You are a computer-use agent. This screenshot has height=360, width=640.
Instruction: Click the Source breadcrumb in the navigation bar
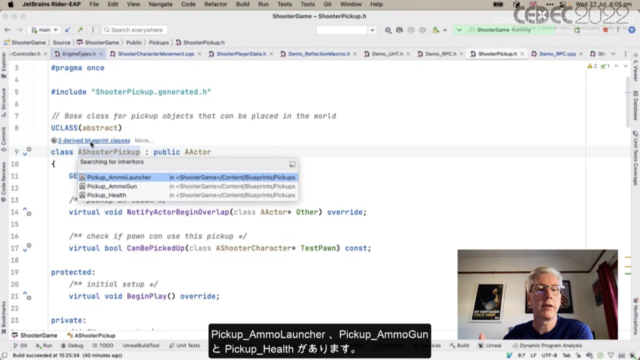pos(61,42)
